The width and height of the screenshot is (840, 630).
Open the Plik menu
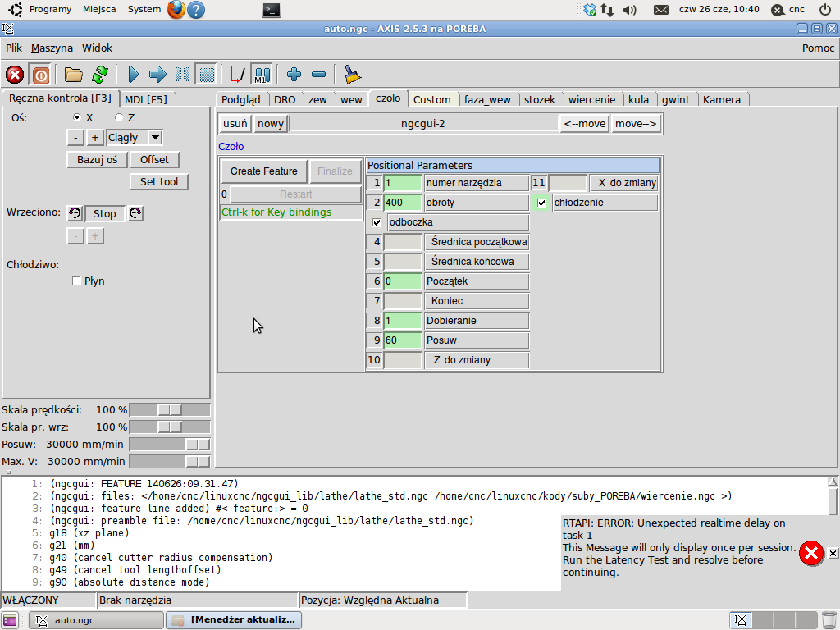[14, 48]
